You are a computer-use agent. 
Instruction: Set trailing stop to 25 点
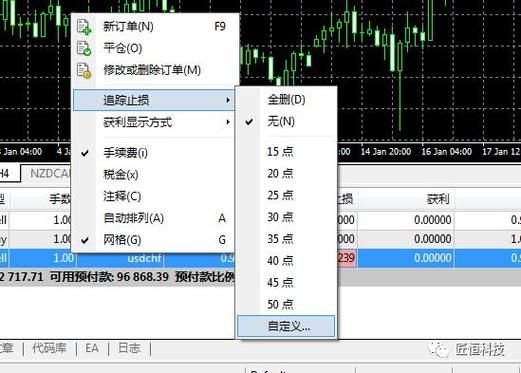(x=286, y=195)
